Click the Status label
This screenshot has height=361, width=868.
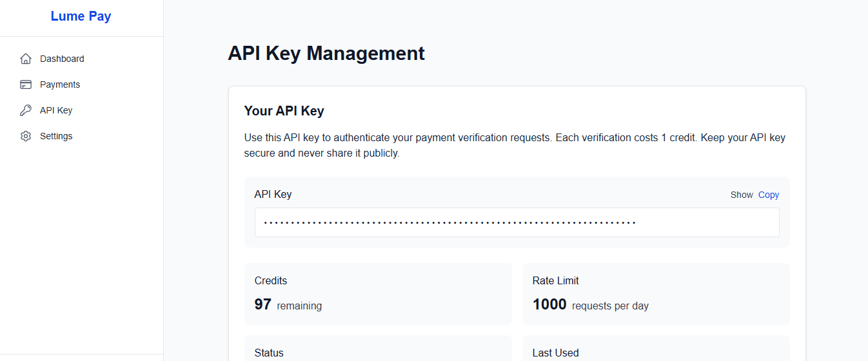(269, 353)
